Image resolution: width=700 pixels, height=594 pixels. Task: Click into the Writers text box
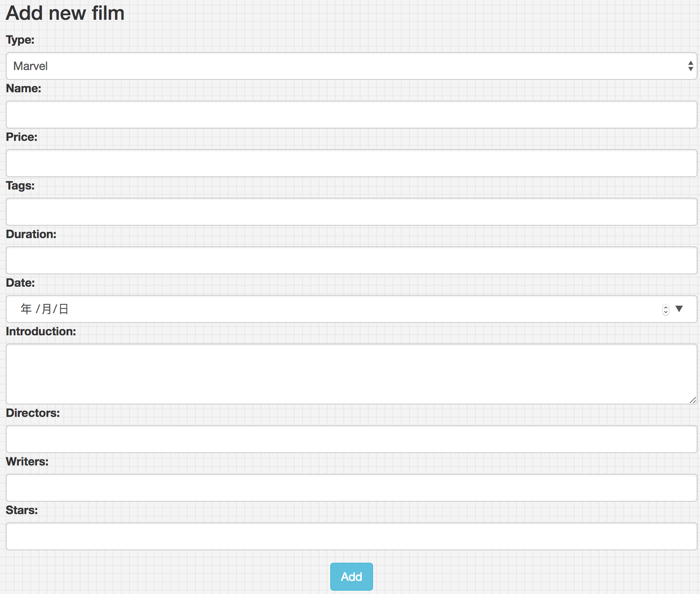pos(351,488)
